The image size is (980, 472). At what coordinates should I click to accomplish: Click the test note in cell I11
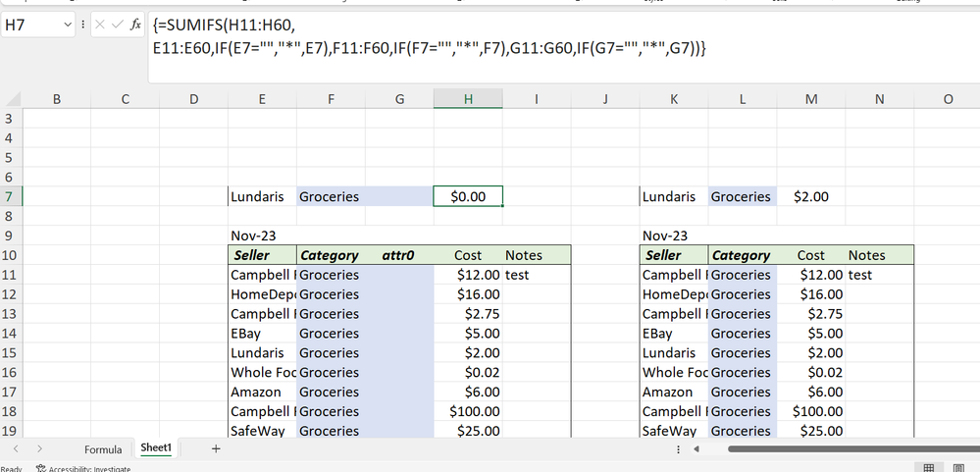coord(537,275)
